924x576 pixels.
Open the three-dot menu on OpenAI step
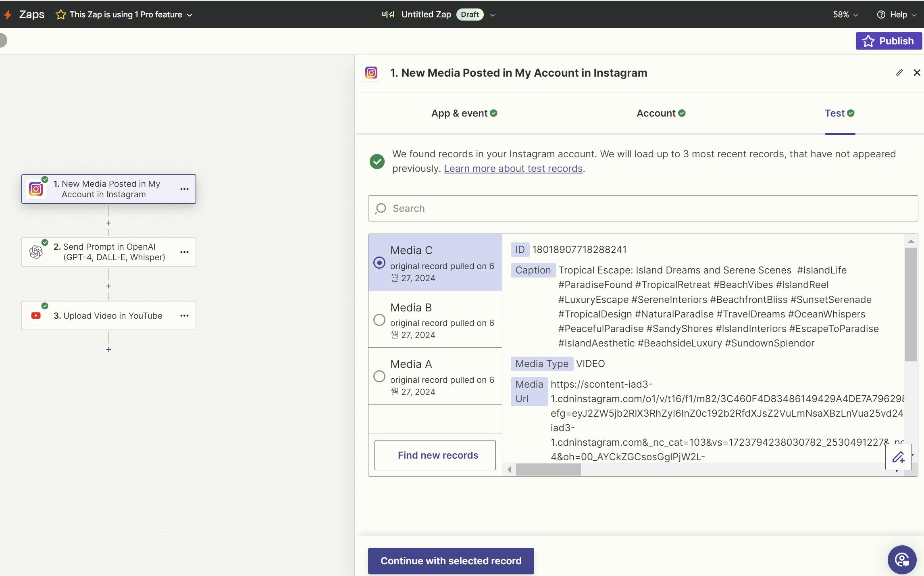[x=184, y=252]
